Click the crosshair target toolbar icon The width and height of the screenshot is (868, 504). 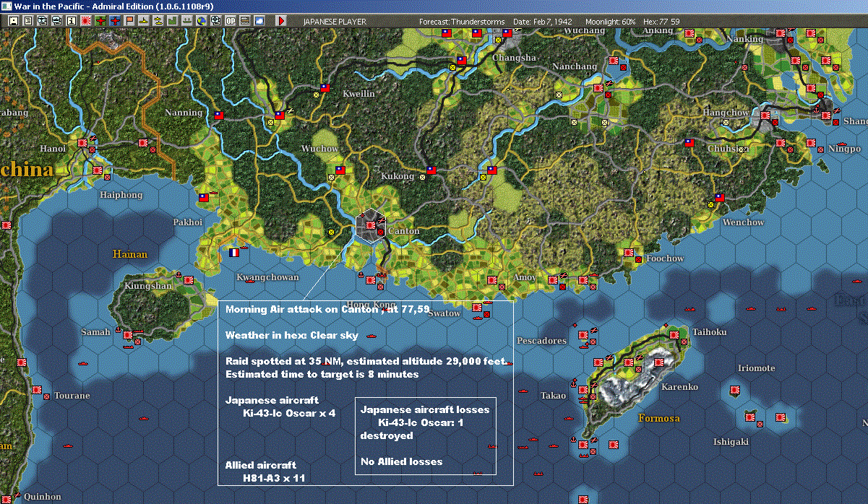(x=215, y=21)
